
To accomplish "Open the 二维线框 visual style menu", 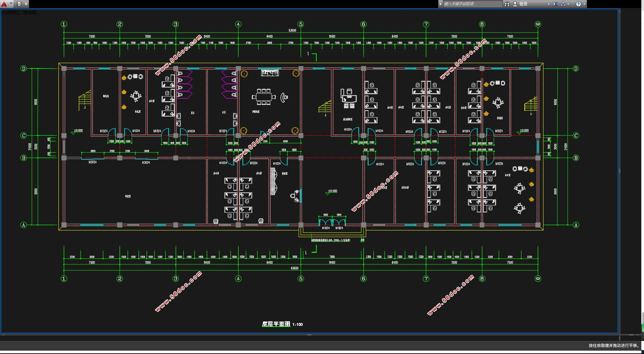I will coord(27,13).
